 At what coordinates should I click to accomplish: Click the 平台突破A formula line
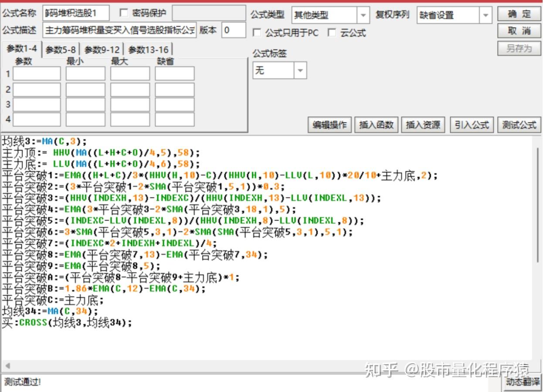(x=121, y=277)
